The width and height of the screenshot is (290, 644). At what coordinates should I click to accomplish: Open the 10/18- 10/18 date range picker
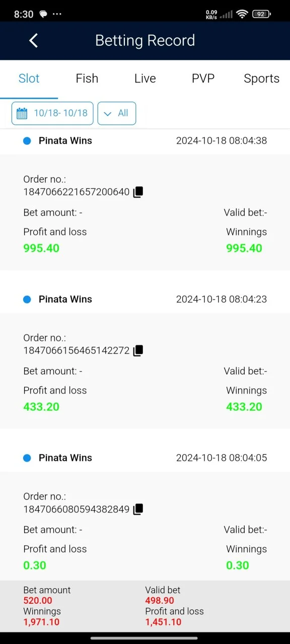tap(52, 113)
